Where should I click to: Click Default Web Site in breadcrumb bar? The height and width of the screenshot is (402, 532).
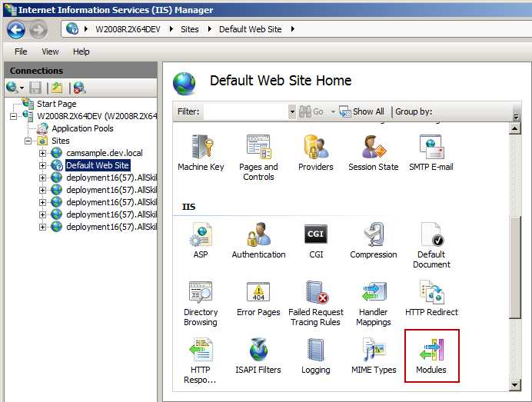coord(251,29)
